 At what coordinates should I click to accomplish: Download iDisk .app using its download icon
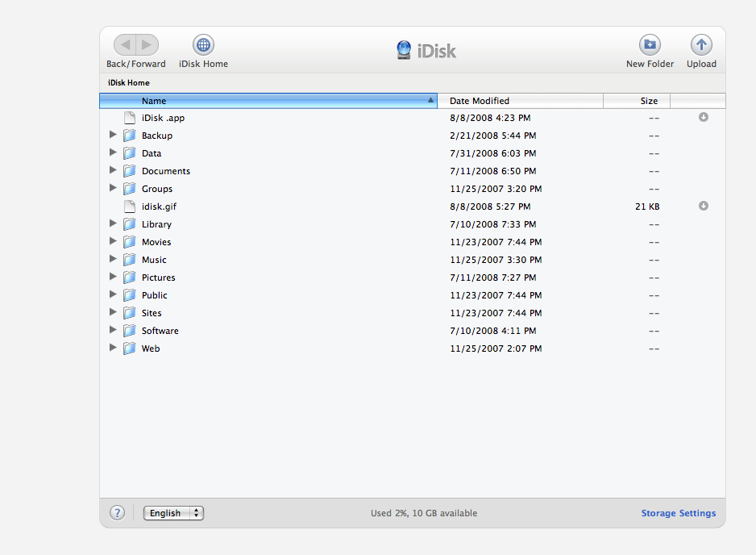tap(702, 117)
